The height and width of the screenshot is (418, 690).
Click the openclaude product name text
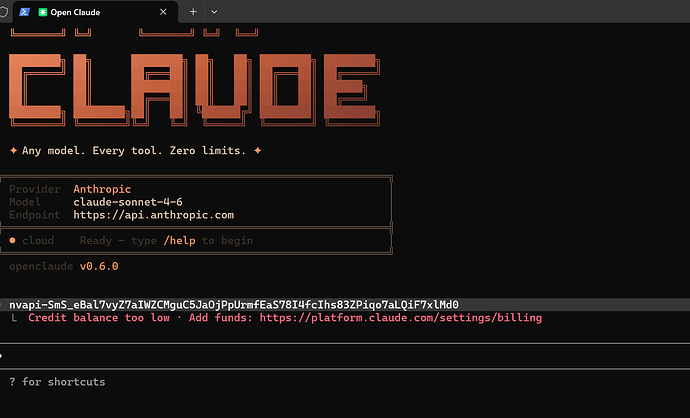pyautogui.click(x=41, y=266)
